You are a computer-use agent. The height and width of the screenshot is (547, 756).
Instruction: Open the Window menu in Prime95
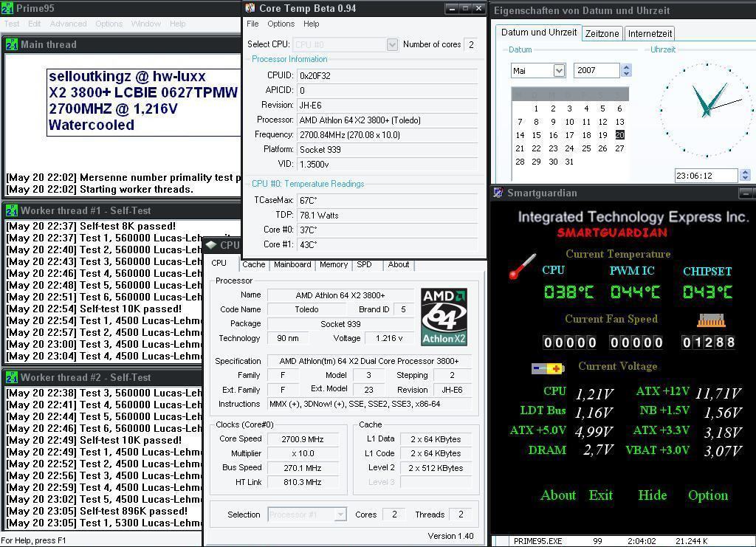pos(145,24)
